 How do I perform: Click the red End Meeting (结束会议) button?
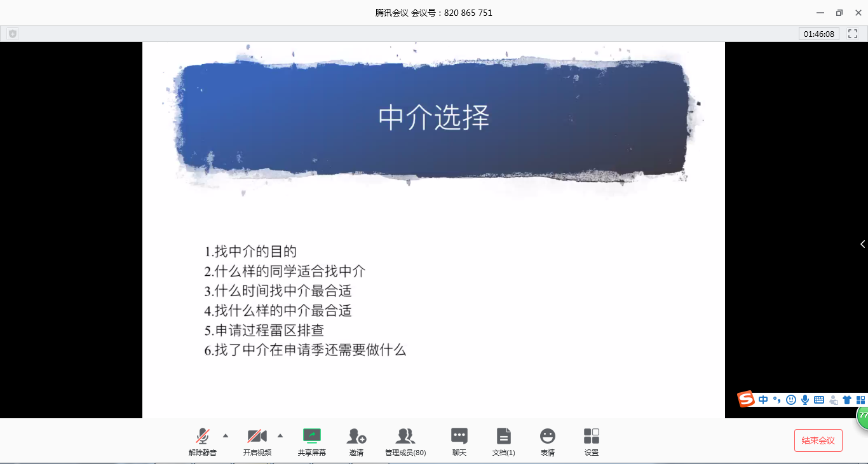[818, 440]
